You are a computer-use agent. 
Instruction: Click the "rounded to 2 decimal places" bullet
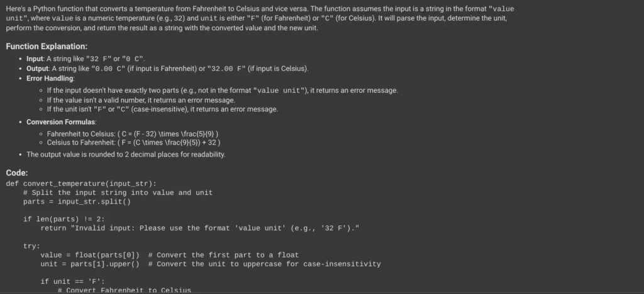pyautogui.click(x=126, y=155)
